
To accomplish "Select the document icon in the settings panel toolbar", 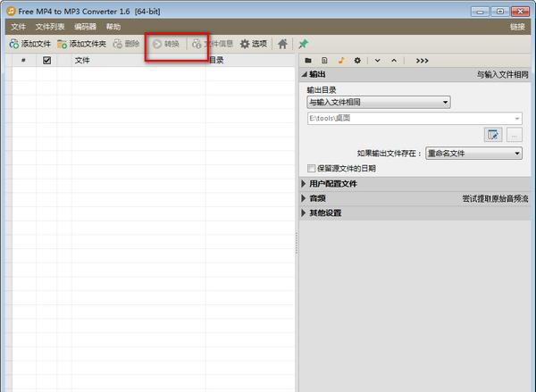I will (324, 61).
